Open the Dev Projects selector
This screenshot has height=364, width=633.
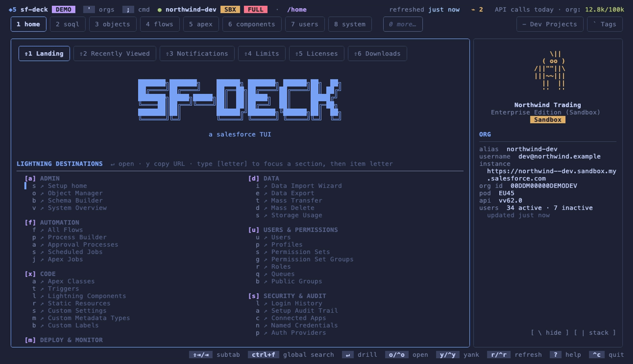point(550,24)
